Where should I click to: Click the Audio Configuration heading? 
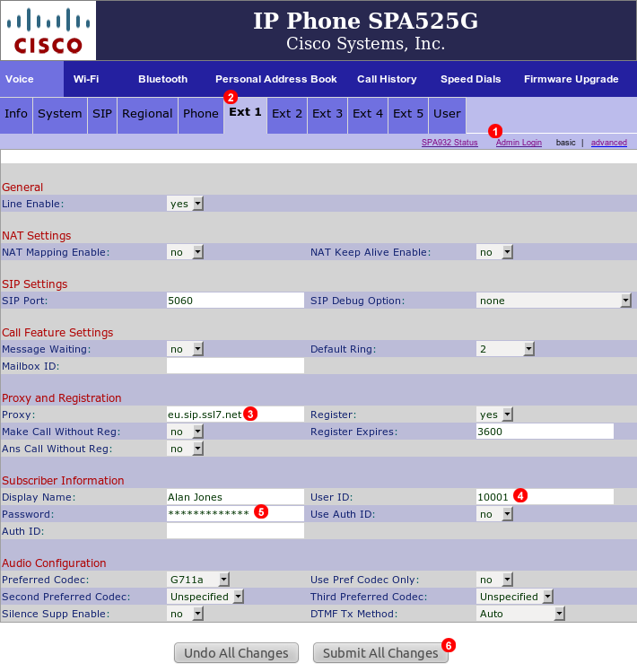54,563
